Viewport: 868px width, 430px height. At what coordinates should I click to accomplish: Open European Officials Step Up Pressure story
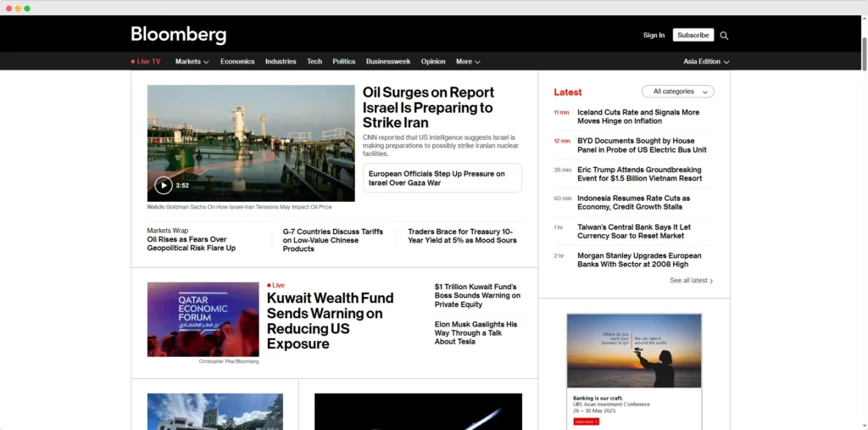[x=442, y=178]
